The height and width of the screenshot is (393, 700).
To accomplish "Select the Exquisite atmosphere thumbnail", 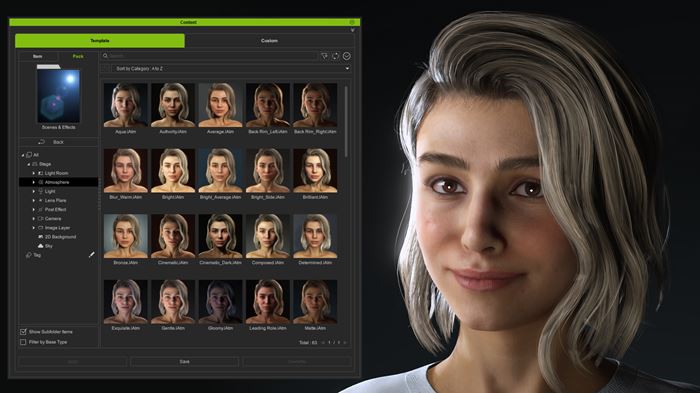I will [x=125, y=301].
